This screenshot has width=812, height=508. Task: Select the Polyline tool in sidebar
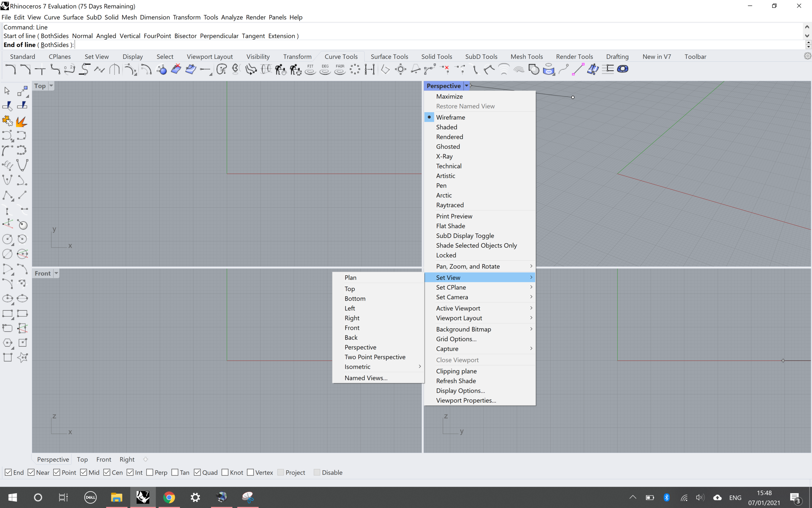[x=7, y=195]
